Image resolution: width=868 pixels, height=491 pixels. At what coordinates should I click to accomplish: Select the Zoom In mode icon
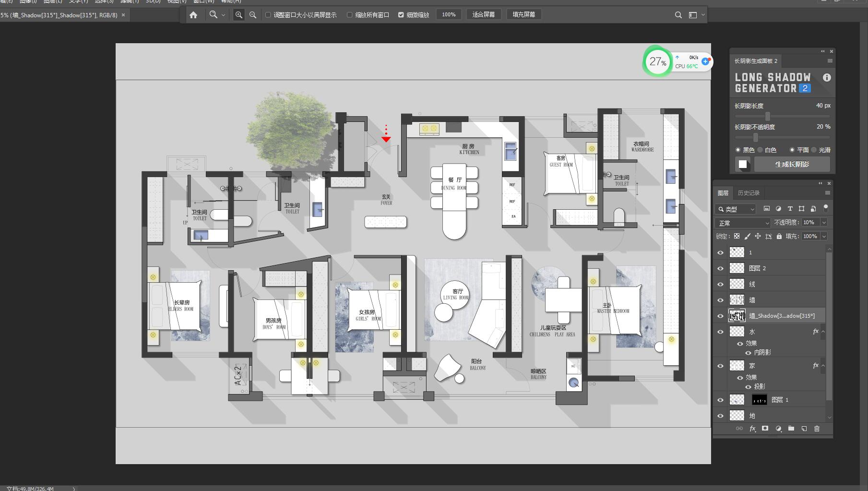pyautogui.click(x=238, y=15)
